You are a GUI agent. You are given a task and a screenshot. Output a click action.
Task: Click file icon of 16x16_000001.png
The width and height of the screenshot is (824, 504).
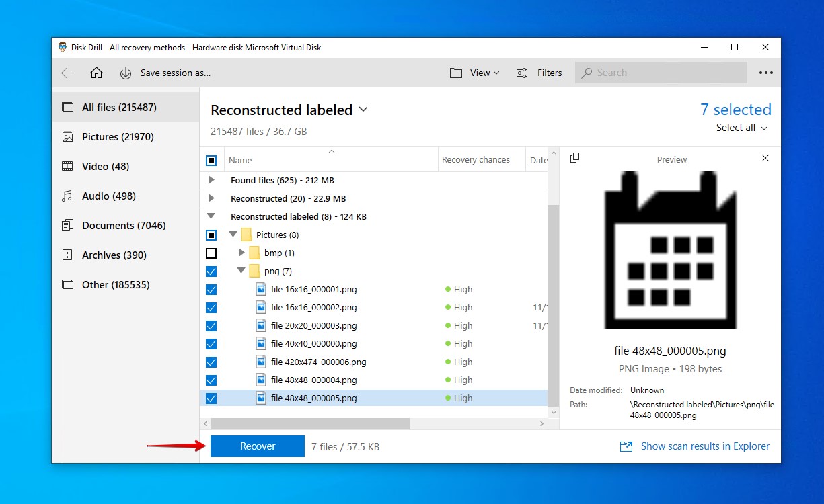click(x=261, y=289)
